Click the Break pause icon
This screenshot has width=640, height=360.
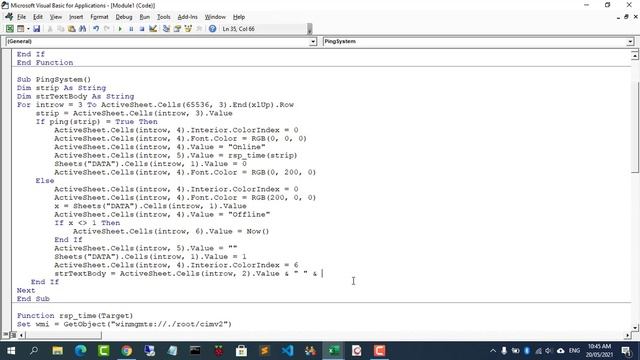pos(131,29)
